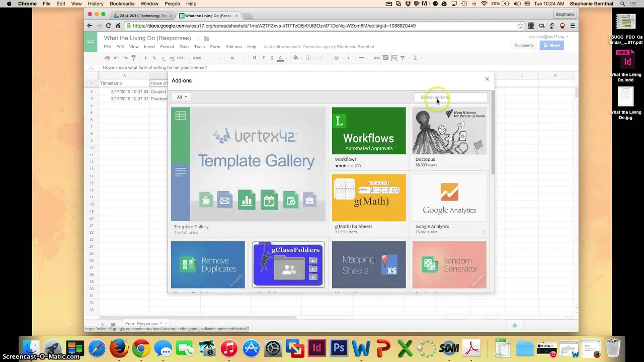Click the browser reload icon
Image resolution: width=644 pixels, height=362 pixels.
(x=108, y=26)
